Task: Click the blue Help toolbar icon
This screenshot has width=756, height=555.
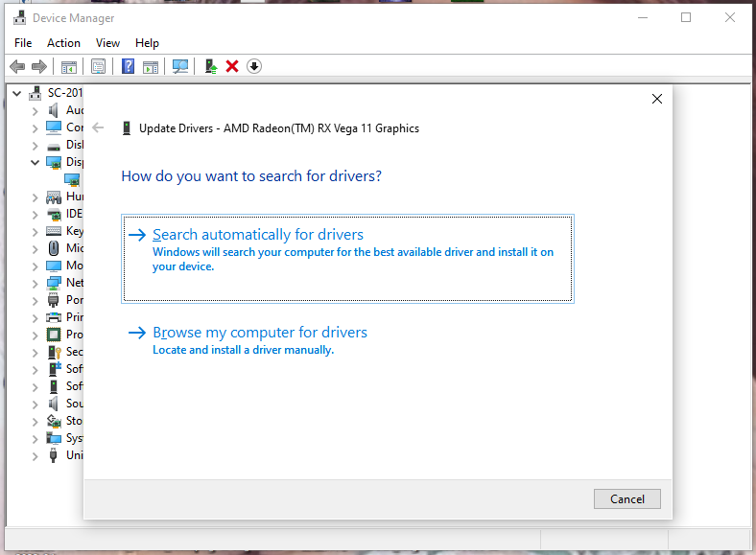Action: (x=129, y=66)
